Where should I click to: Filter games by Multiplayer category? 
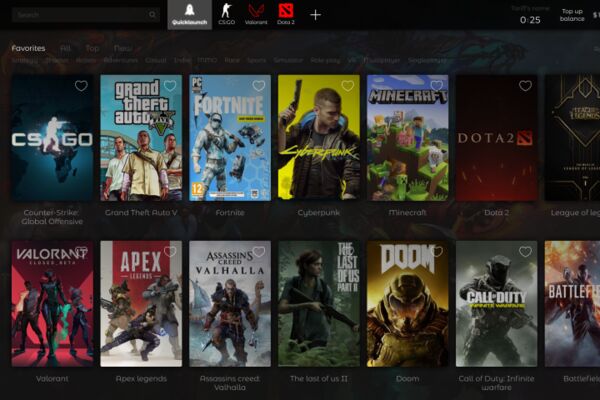point(382,60)
